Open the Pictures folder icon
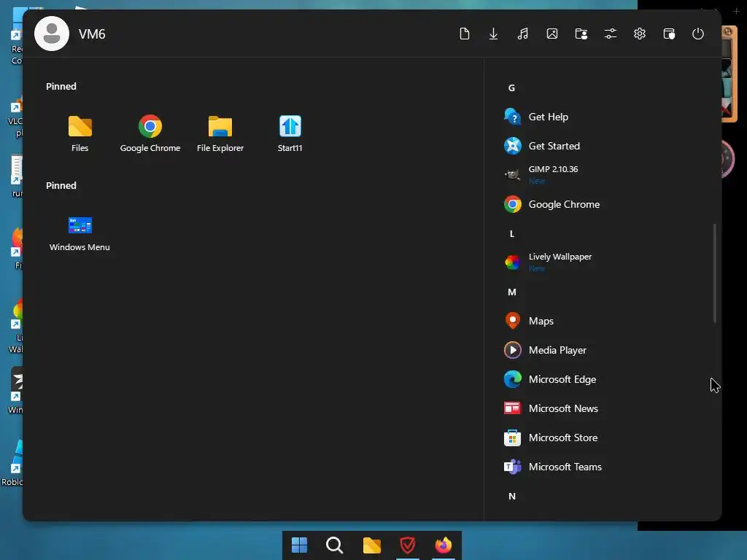Image resolution: width=747 pixels, height=560 pixels. 552,34
